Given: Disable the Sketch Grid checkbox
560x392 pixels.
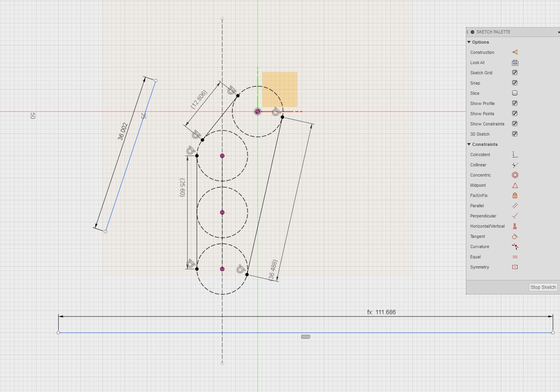Looking at the screenshot, I should click(515, 73).
